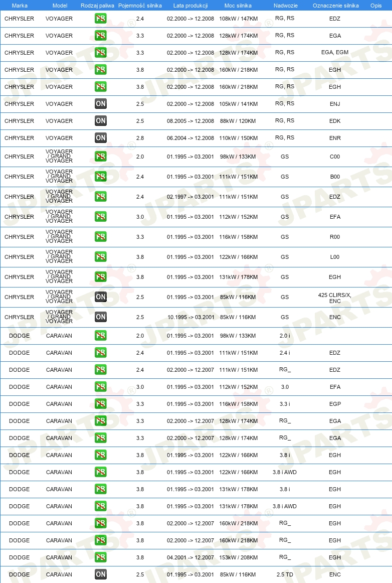Click the PB icon in the Dodge Caravan EFA row
Image resolution: width=392 pixels, height=583 pixels.
tap(101, 387)
